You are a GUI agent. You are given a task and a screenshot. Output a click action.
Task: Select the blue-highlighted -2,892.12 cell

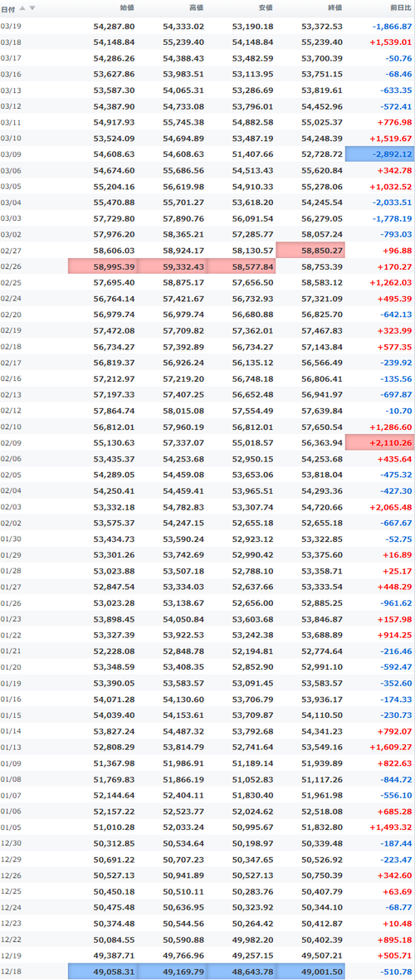380,154
